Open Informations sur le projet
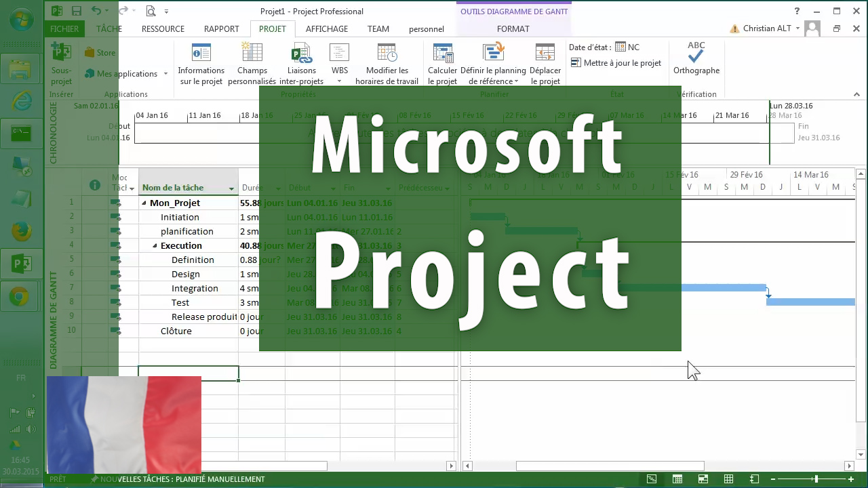The width and height of the screenshot is (868, 488). click(201, 64)
